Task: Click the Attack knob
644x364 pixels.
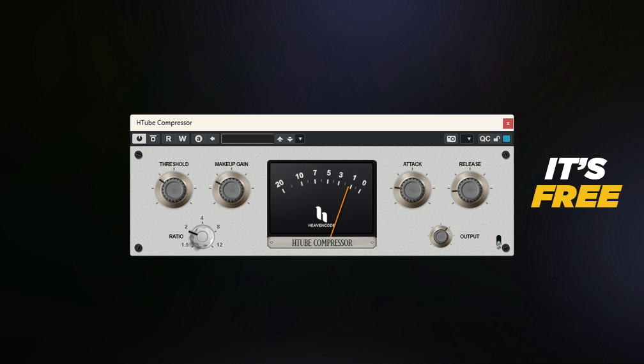Action: click(x=412, y=190)
